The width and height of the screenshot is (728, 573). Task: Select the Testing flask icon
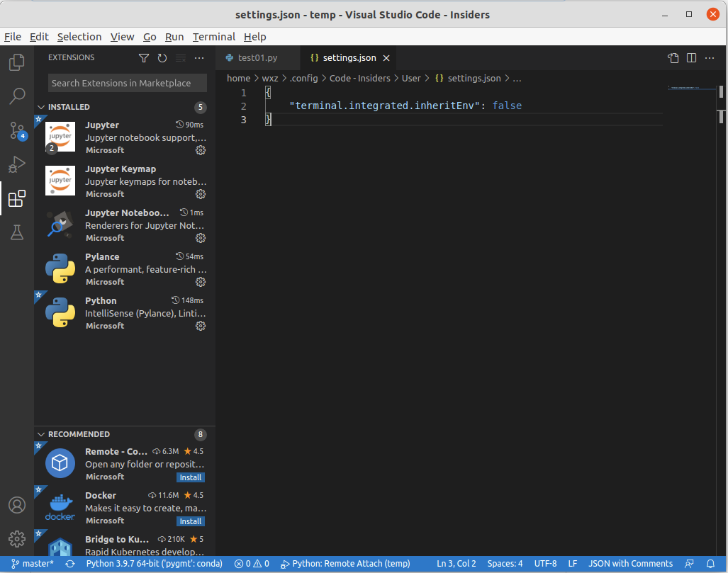click(17, 232)
